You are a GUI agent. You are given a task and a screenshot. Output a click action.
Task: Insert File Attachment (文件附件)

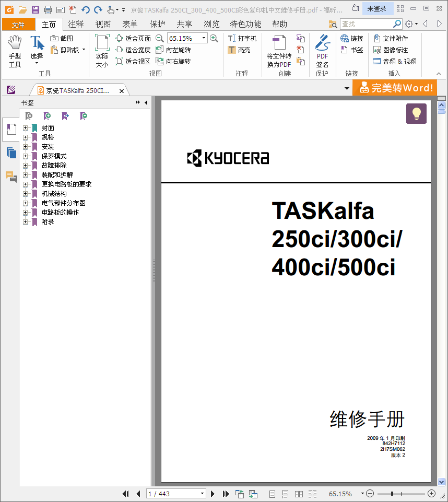tap(391, 39)
